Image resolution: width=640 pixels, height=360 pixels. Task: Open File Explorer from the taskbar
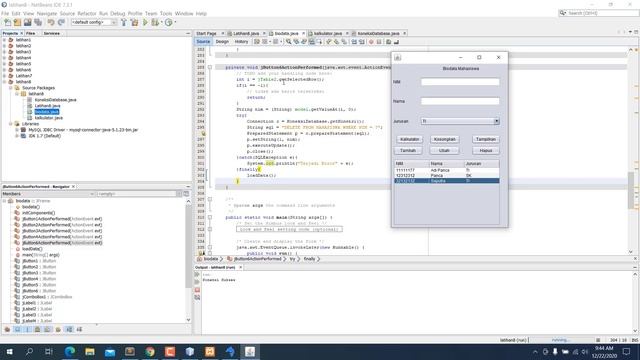coord(90,351)
